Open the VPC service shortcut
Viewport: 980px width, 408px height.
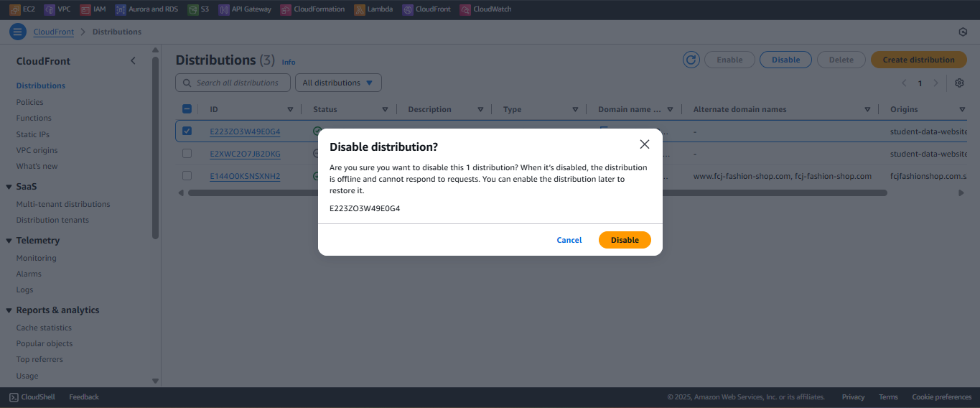tap(57, 9)
